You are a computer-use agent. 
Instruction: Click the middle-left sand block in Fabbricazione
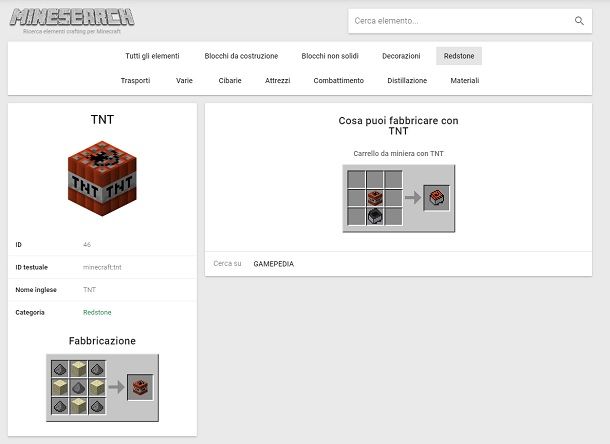coord(60,387)
